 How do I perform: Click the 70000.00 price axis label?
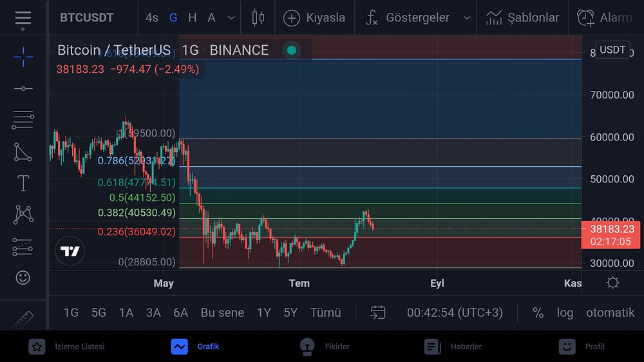[x=612, y=95]
